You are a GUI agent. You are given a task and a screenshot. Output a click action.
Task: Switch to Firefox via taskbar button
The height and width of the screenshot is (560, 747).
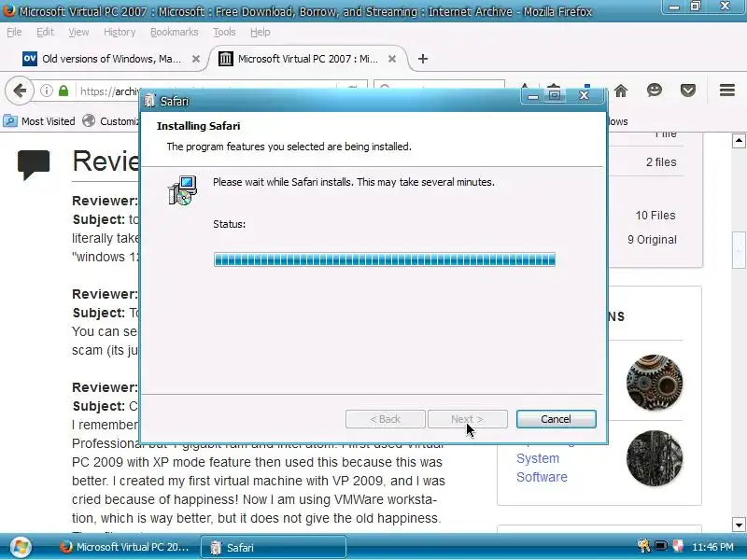[125, 547]
